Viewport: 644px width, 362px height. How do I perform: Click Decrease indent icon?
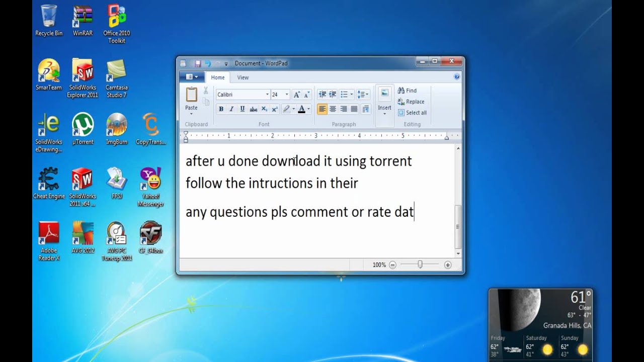(322, 95)
